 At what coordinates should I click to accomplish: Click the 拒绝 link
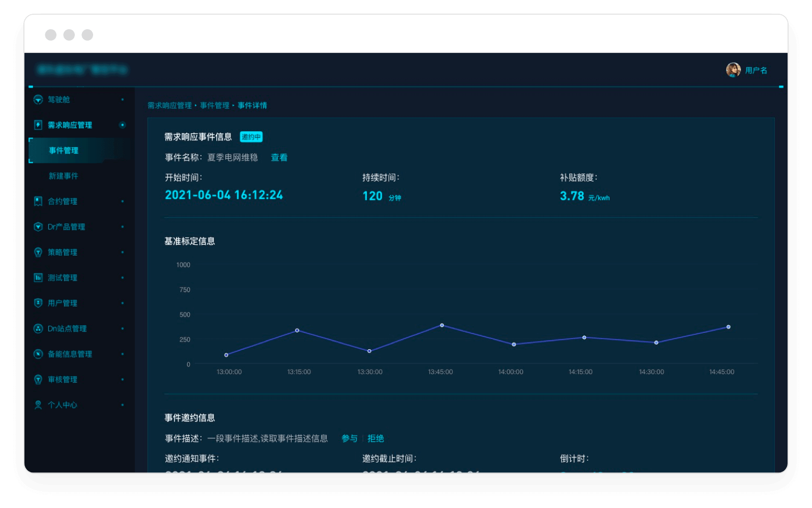coord(375,438)
